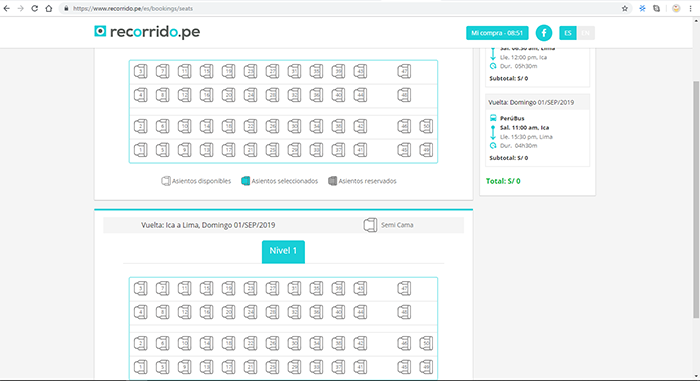Click the Asientos disponibles legend icon

pyautogui.click(x=166, y=181)
